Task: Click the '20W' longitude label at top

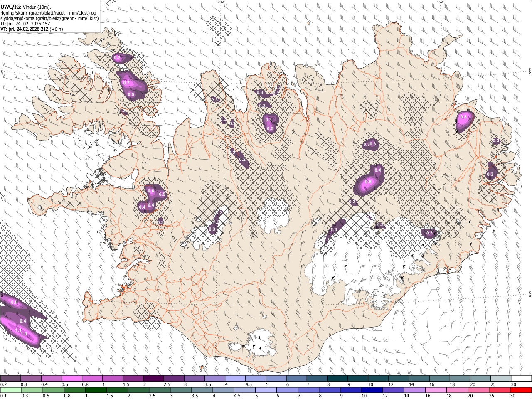Action: [222, 2]
